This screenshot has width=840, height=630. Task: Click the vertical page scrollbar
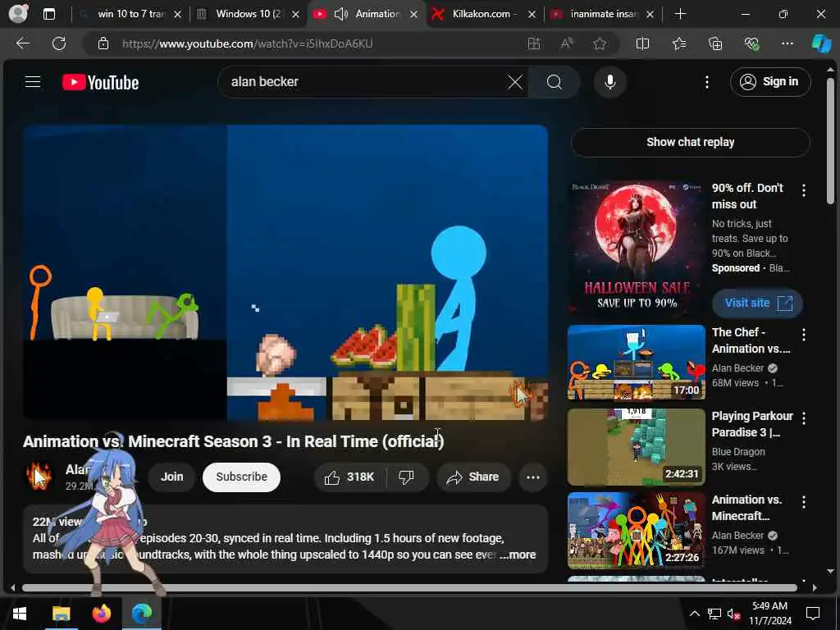pyautogui.click(x=830, y=140)
